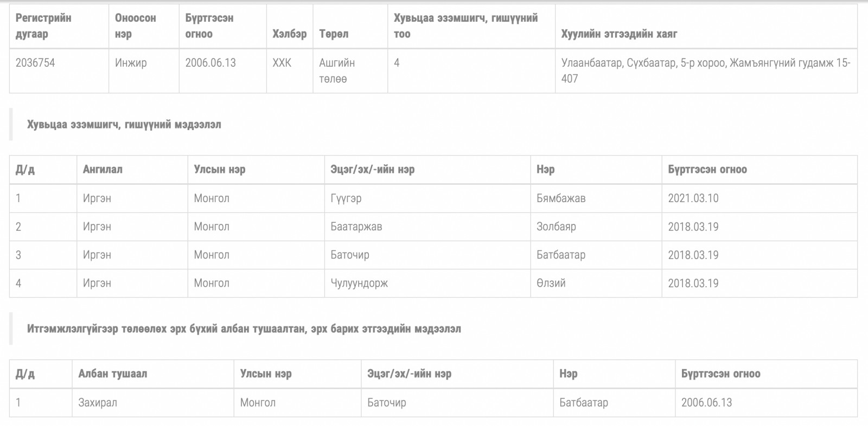The width and height of the screenshot is (868, 426).
Task: Select shareholder row with Чулуундорж
Action: point(433,283)
